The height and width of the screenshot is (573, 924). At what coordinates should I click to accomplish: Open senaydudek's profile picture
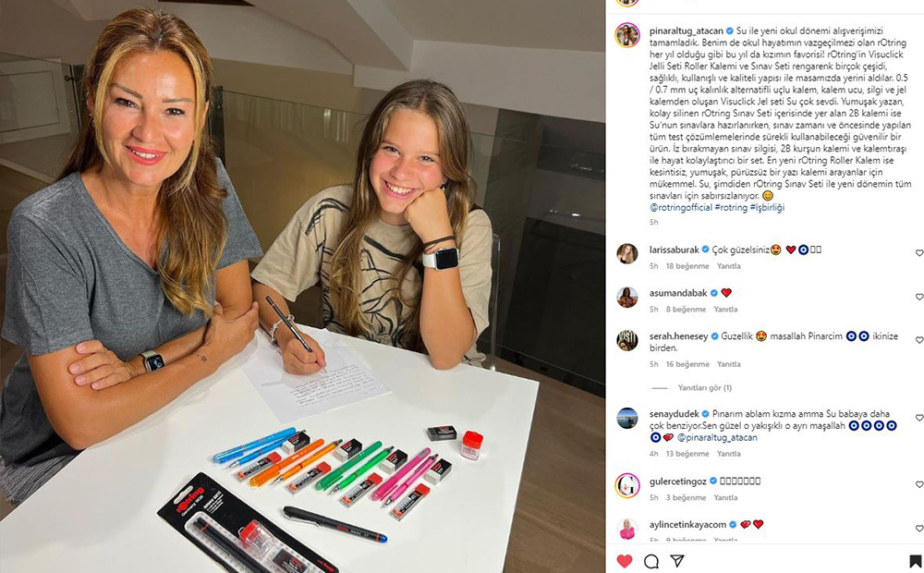pos(627,418)
